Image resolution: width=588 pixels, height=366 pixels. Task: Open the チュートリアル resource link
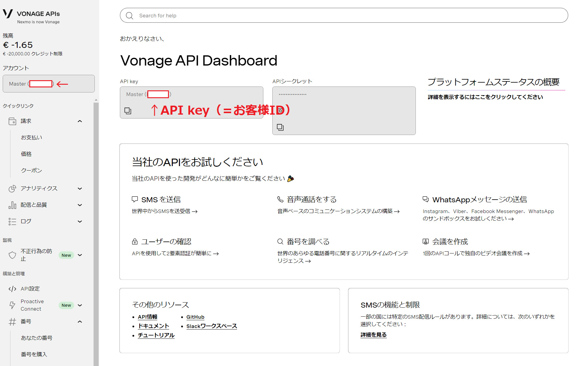[156, 335]
